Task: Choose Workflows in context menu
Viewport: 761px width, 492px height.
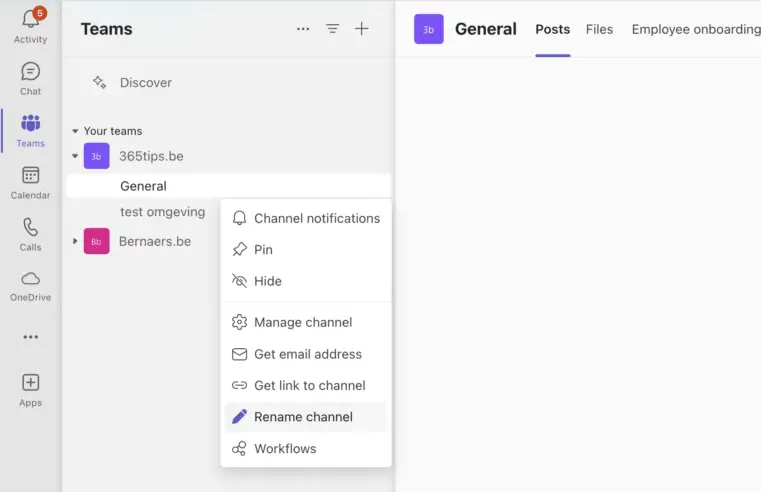Action: point(306,448)
